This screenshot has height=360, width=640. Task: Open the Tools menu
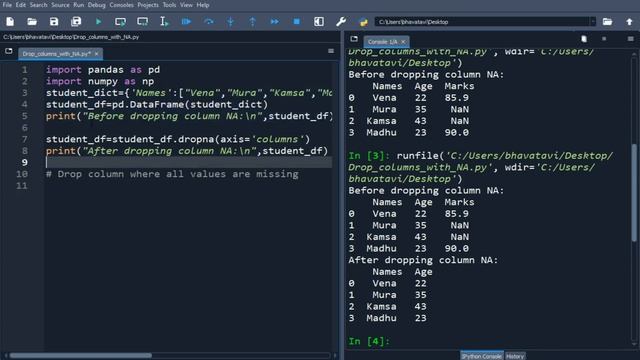click(x=169, y=5)
